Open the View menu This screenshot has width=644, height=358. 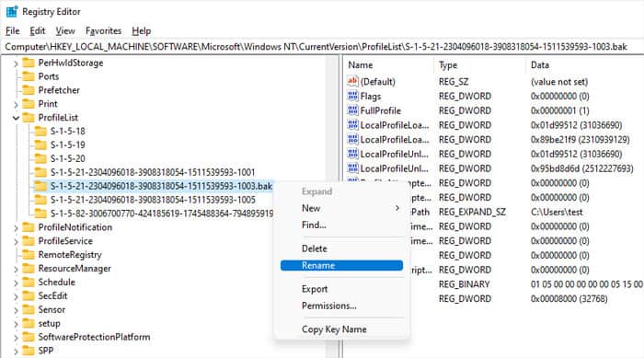(65, 30)
